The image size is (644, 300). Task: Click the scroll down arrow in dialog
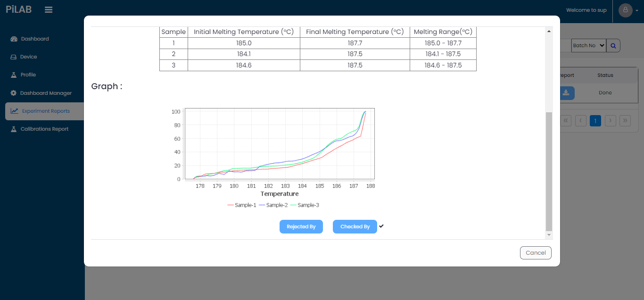coord(548,234)
